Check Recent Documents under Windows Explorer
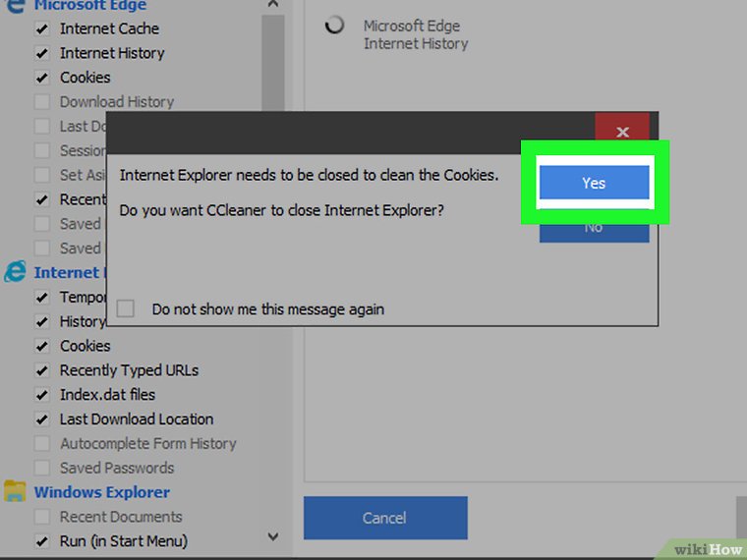This screenshot has height=560, width=747. click(42, 517)
